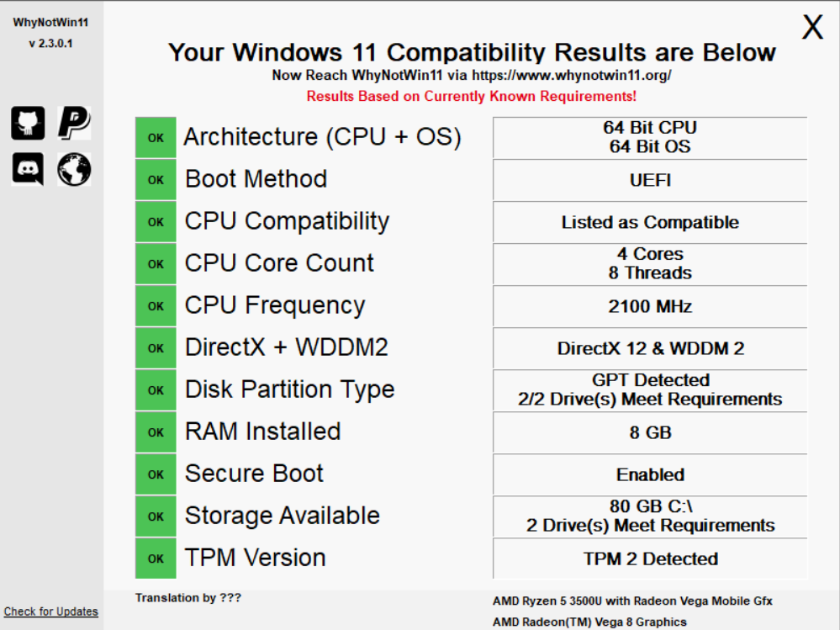This screenshot has width=840, height=630.
Task: Click the Storage Available OK status box
Action: [156, 516]
